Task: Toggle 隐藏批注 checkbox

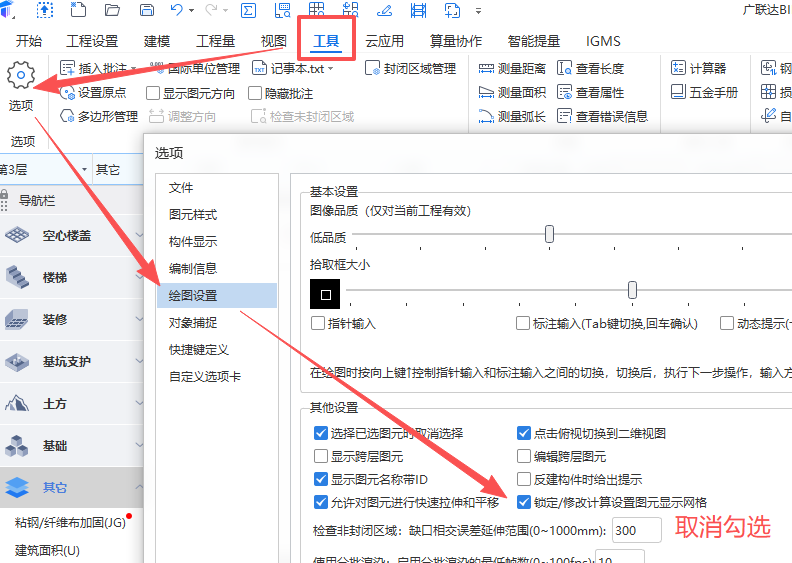Action: pyautogui.click(x=255, y=93)
